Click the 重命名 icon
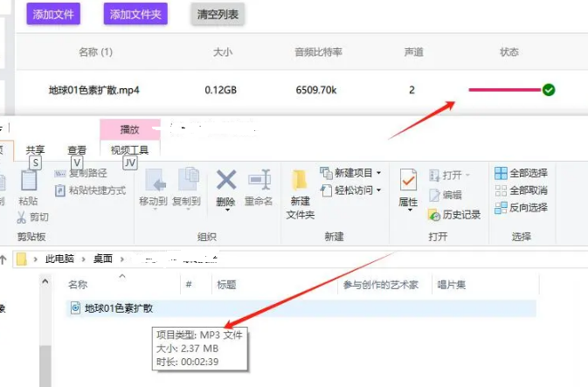This screenshot has height=387, width=588. tap(259, 180)
